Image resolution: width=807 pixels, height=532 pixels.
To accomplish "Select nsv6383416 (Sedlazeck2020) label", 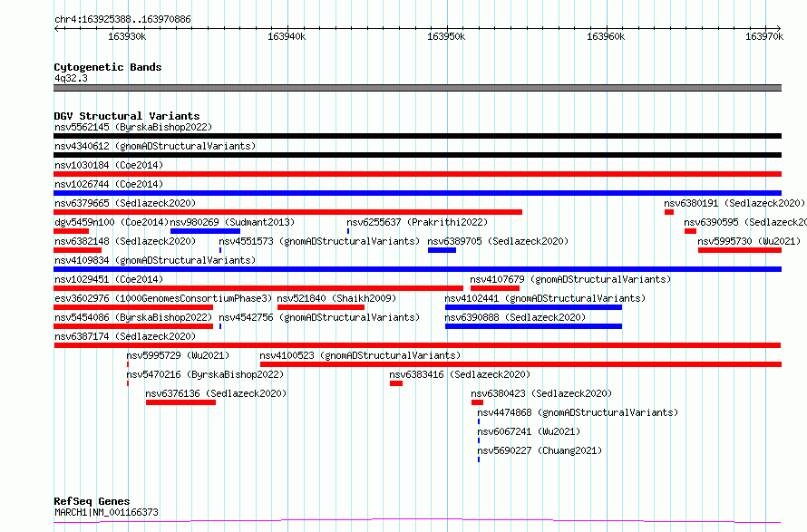I will 460,374.
